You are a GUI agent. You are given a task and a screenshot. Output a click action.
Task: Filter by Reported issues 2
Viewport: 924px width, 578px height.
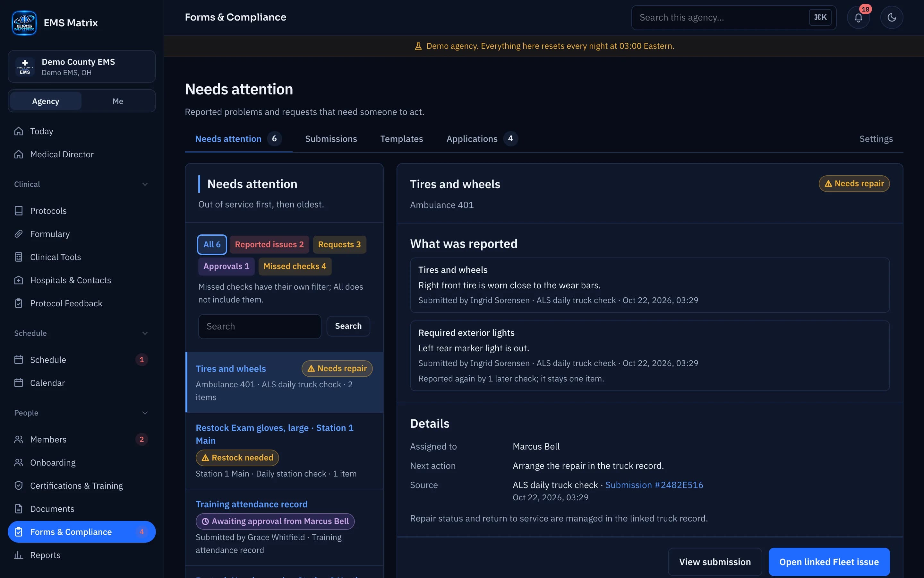click(269, 245)
